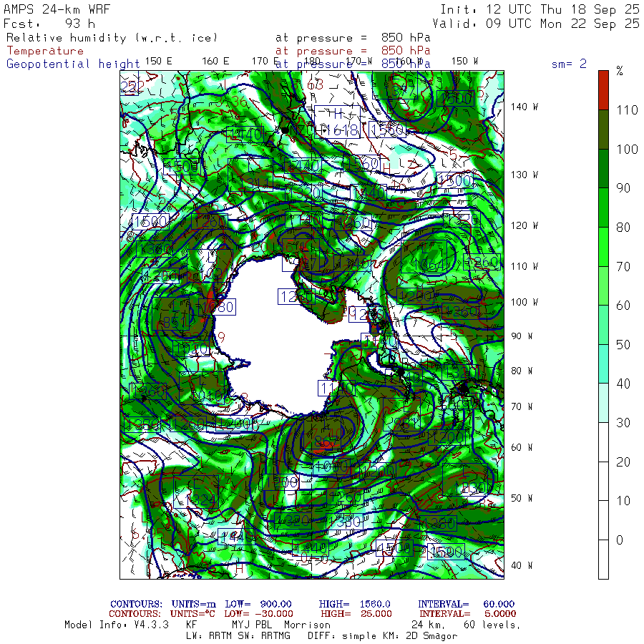Click the '100 W' longitude label

(x=524, y=302)
